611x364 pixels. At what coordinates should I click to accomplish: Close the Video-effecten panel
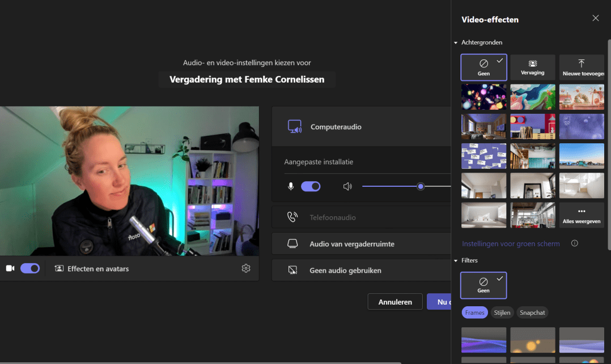coord(595,18)
